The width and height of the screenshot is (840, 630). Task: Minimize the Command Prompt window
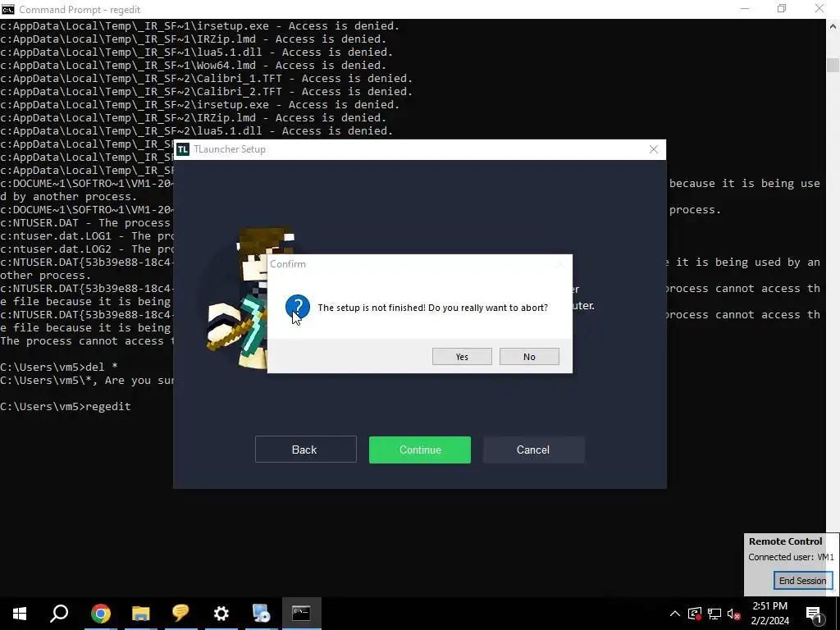[745, 9]
